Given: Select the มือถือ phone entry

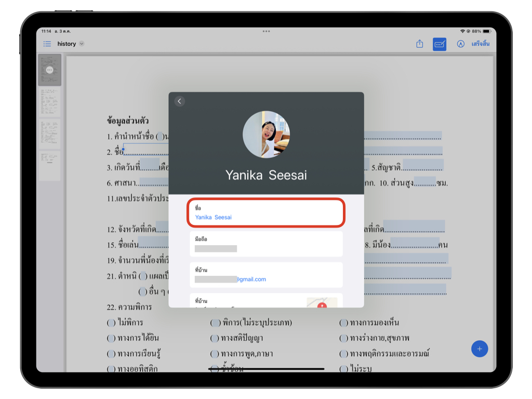Looking at the screenshot, I should [265, 244].
